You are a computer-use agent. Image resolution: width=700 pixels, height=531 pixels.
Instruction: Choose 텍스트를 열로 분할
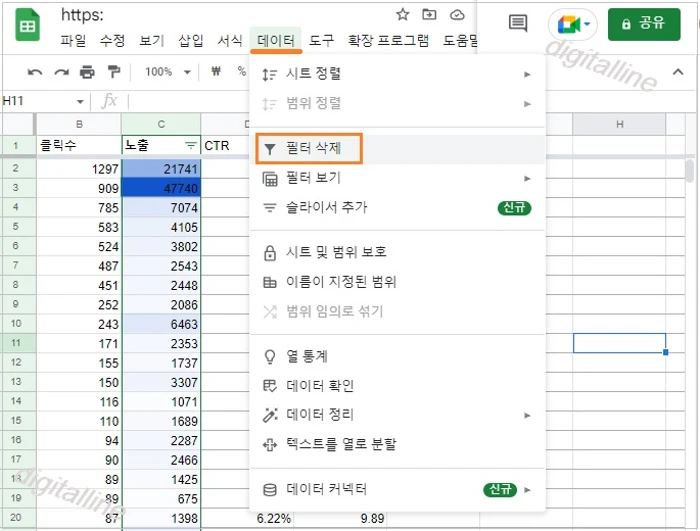click(397, 444)
